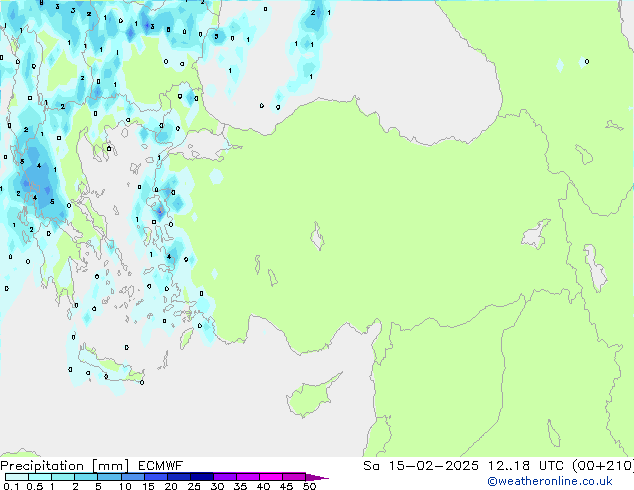This screenshot has width=634, height=490.
Task: Click the "15" legend scale label
Action: [x=148, y=486]
